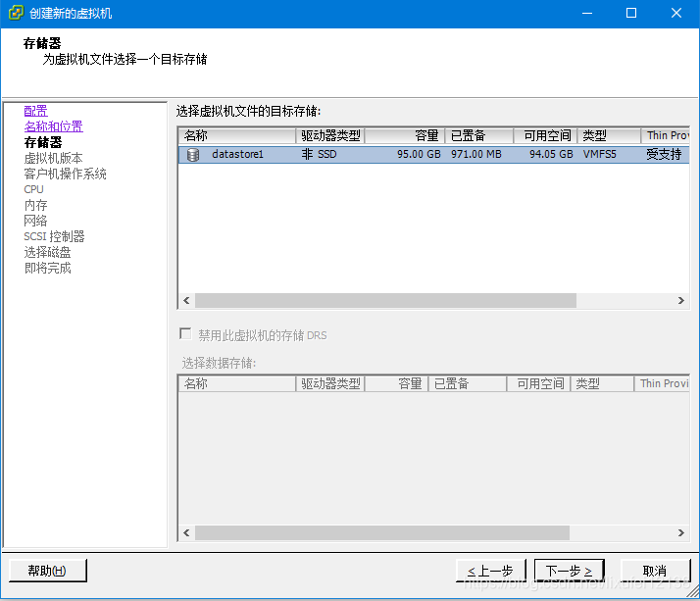Click the VMFS5 type cell
The image size is (700, 601).
pos(600,155)
